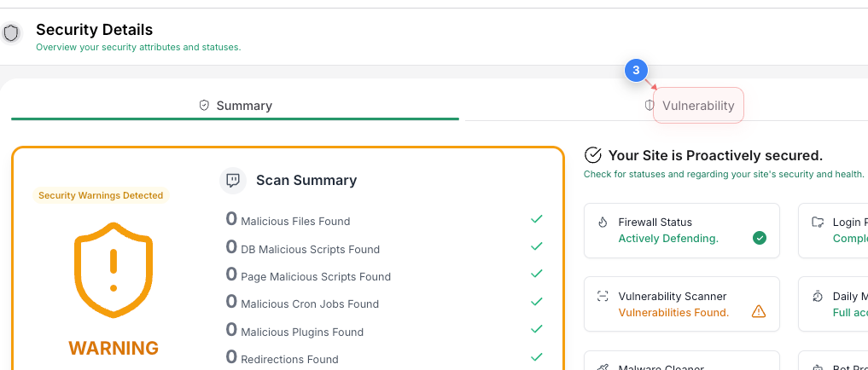
Task: Click the Summary tab shield-check icon
Action: point(204,105)
